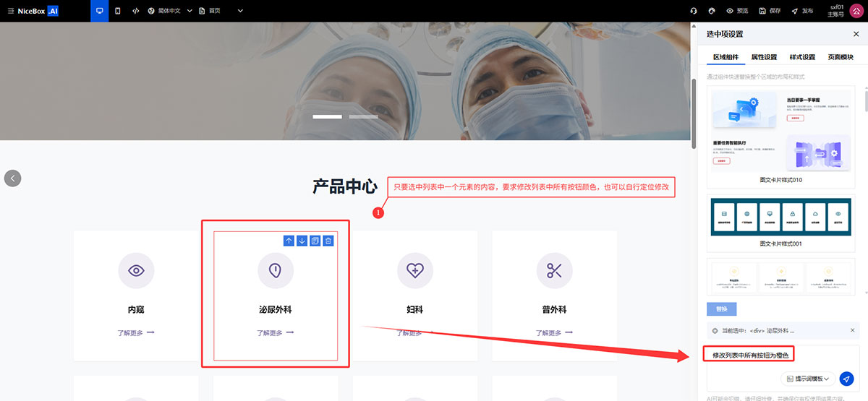Click the scissors icon on 普外科 card
The height and width of the screenshot is (401, 868).
click(555, 271)
